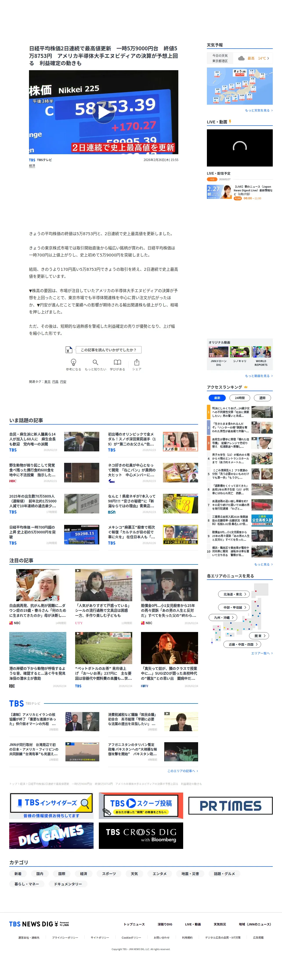The width and height of the screenshot is (282, 980).
Task: Click the 学びがある book reaction icon
Action: 117,362
